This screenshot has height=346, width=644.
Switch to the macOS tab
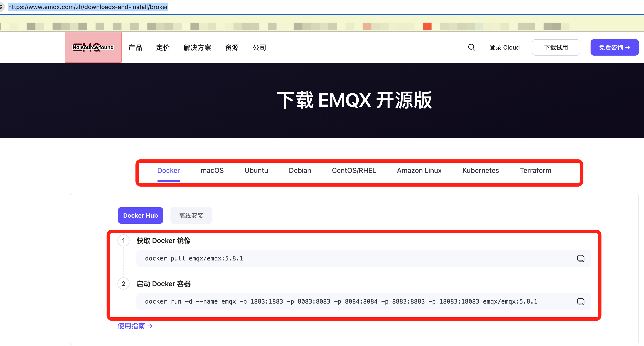coord(212,170)
